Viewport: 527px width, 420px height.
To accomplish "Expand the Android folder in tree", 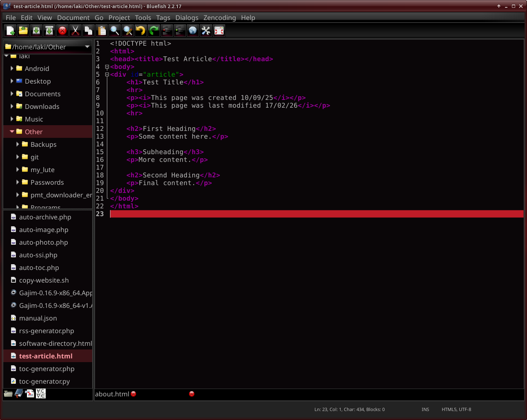I will [12, 69].
